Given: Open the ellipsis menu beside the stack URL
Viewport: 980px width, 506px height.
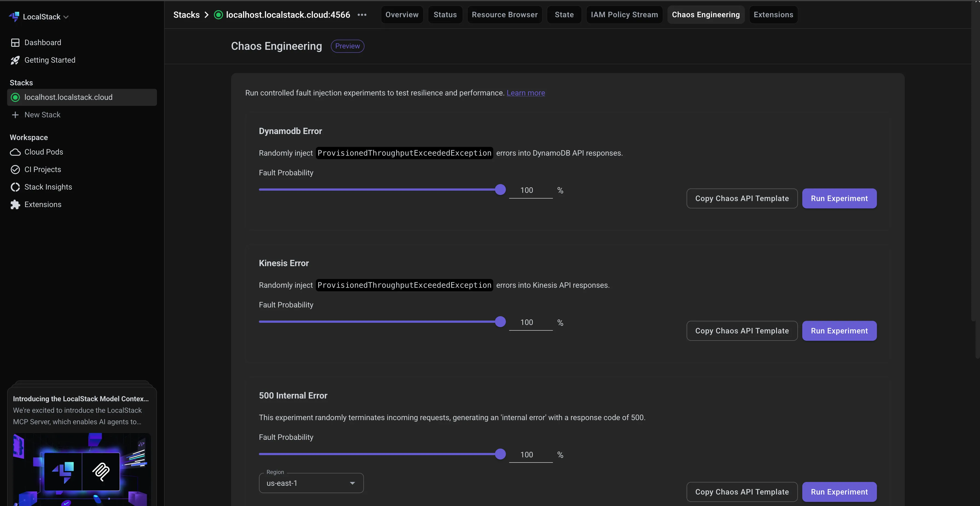Looking at the screenshot, I should coord(362,14).
